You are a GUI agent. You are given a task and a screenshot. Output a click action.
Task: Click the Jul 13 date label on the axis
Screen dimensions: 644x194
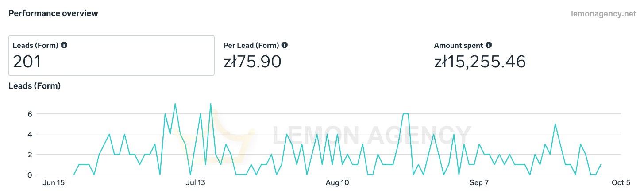196,182
